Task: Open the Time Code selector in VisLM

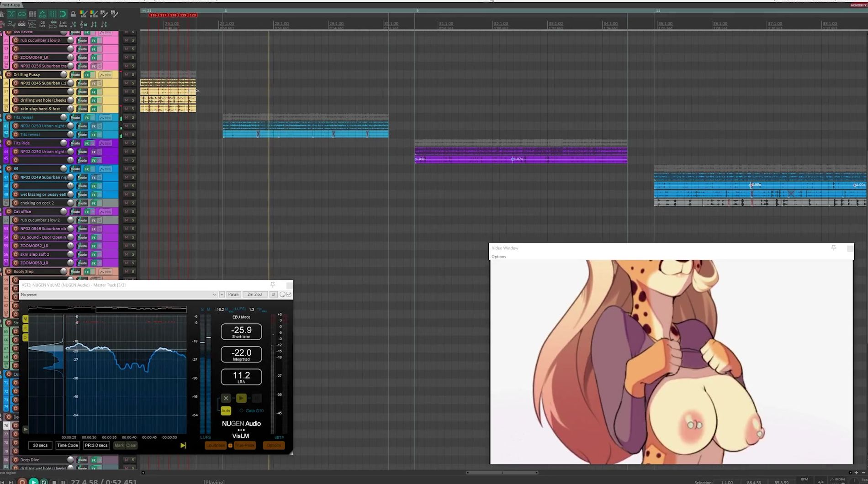Action: click(x=68, y=445)
